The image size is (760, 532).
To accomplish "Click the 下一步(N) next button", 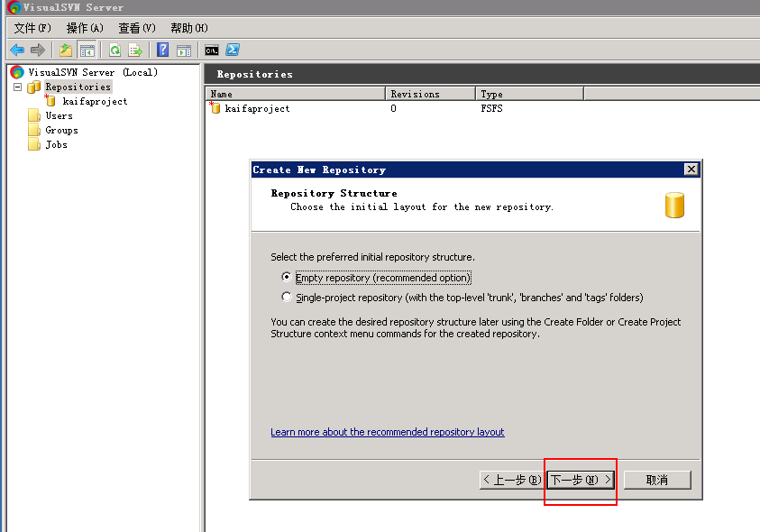I will coord(581,480).
